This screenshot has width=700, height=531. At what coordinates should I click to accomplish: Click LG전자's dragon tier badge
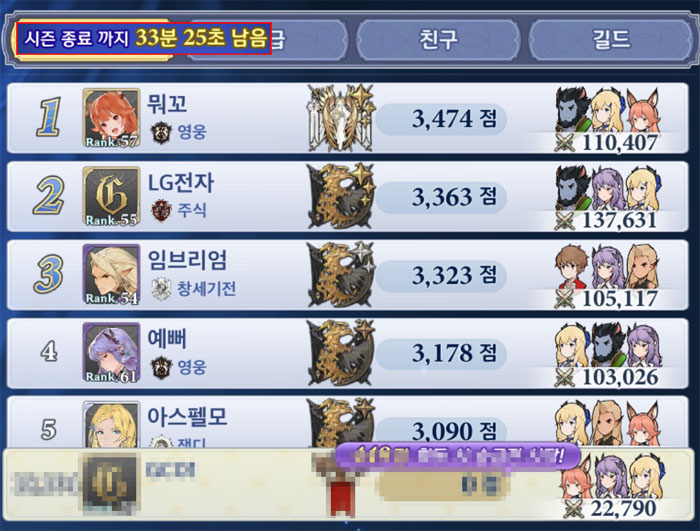point(342,197)
